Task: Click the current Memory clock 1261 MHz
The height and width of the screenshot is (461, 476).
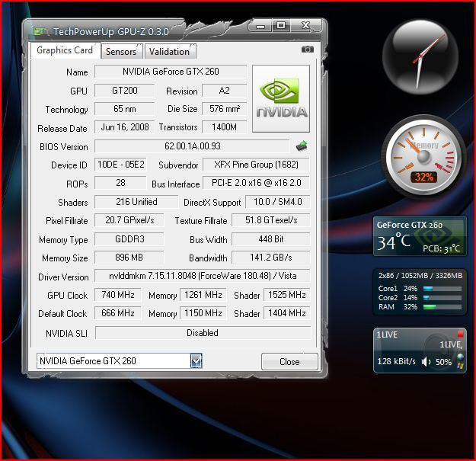Action: tap(203, 295)
